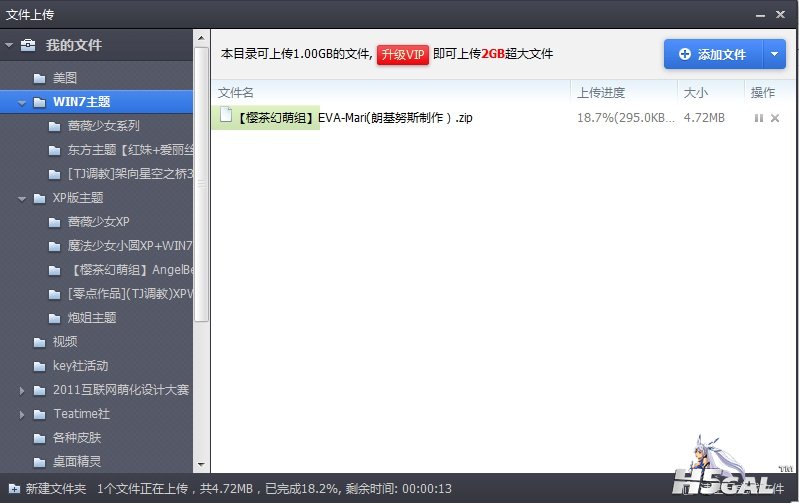Image resolution: width=799 pixels, height=503 pixels.
Task: Cancel the EVA-Mari zip upload
Action: point(775,118)
